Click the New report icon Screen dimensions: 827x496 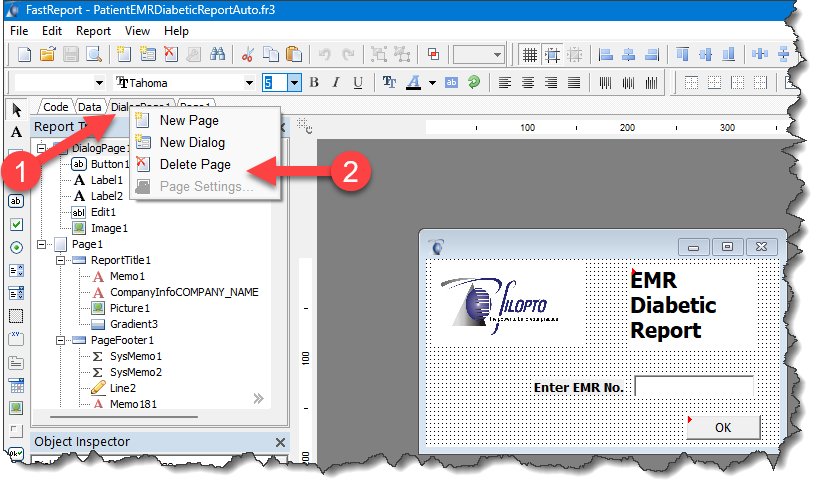click(x=24, y=54)
